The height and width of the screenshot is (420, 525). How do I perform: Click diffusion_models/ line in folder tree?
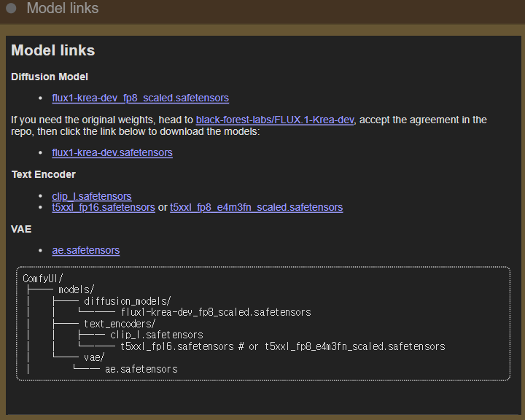click(x=128, y=301)
